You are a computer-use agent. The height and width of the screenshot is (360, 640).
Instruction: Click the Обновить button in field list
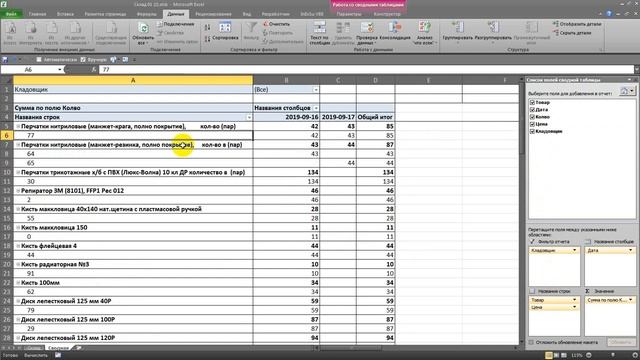[621, 342]
